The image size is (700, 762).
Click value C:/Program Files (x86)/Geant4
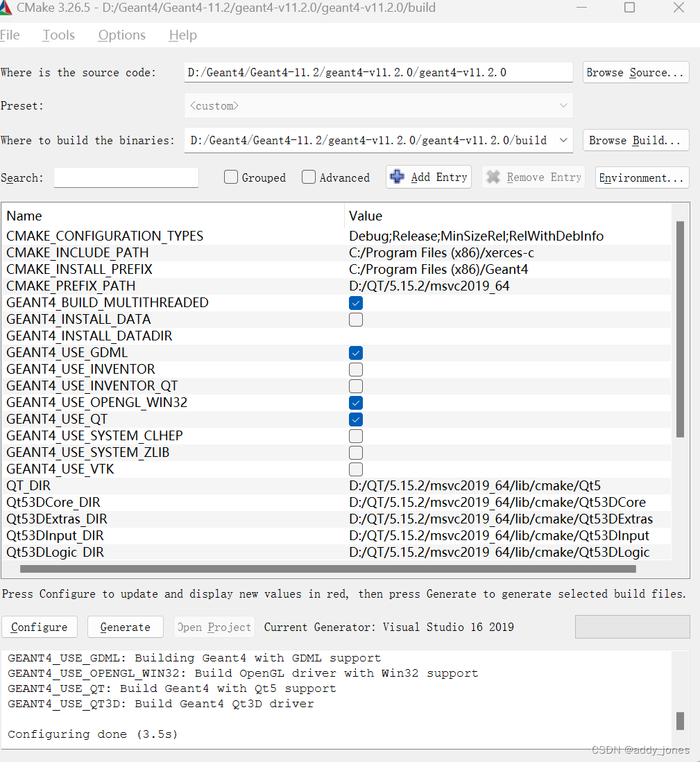pos(438,269)
